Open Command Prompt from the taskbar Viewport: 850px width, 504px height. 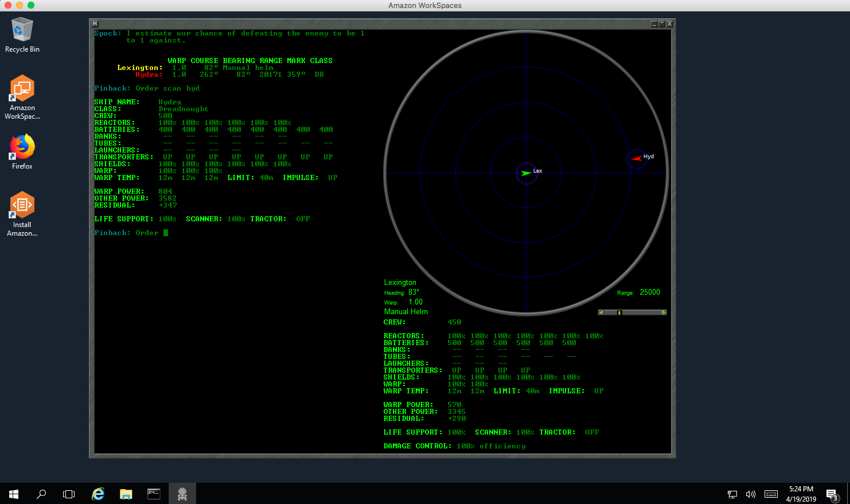154,494
